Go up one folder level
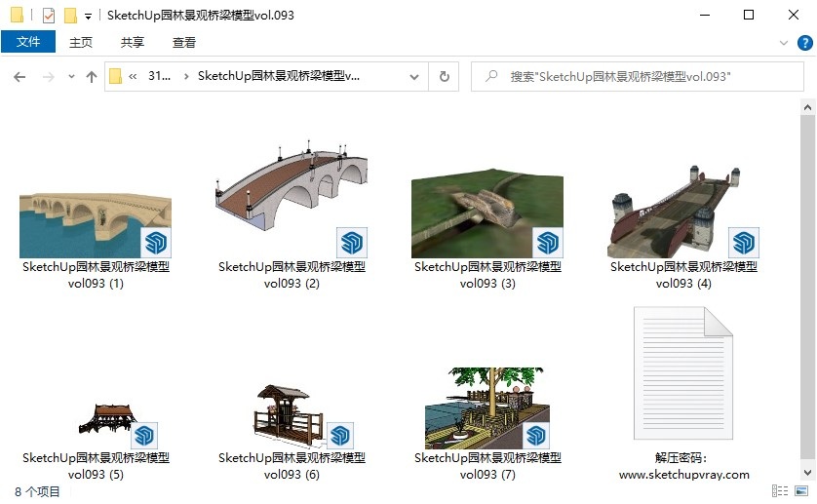 [x=92, y=77]
